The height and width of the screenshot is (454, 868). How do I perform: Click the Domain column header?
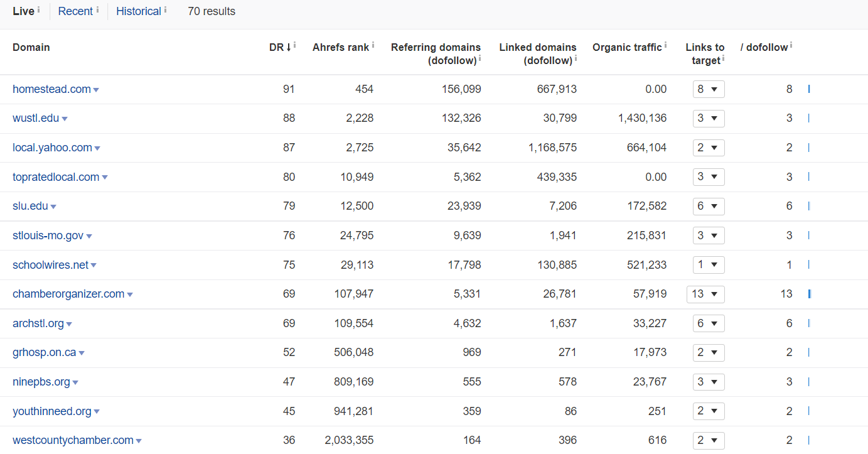[x=31, y=47]
